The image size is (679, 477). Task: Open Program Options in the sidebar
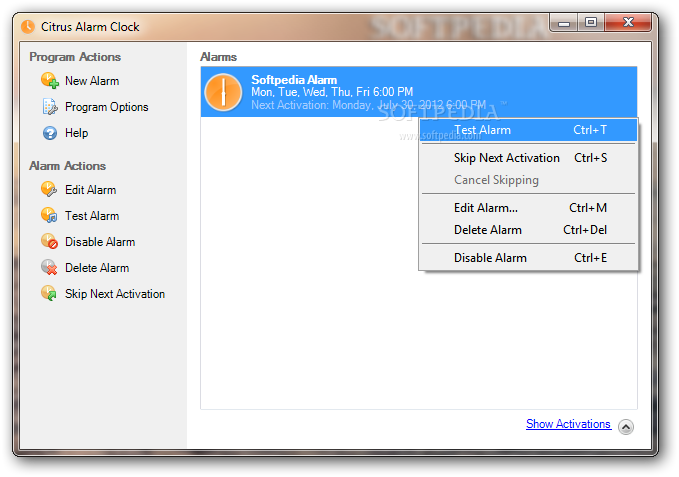click(107, 107)
